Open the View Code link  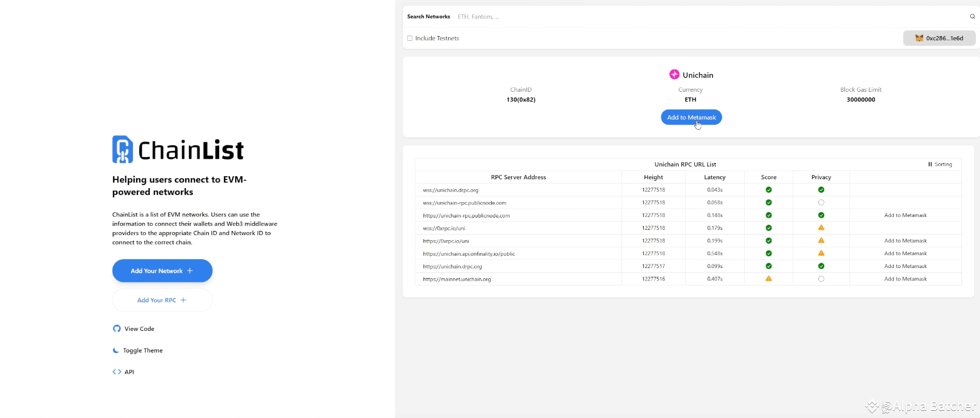pos(134,329)
